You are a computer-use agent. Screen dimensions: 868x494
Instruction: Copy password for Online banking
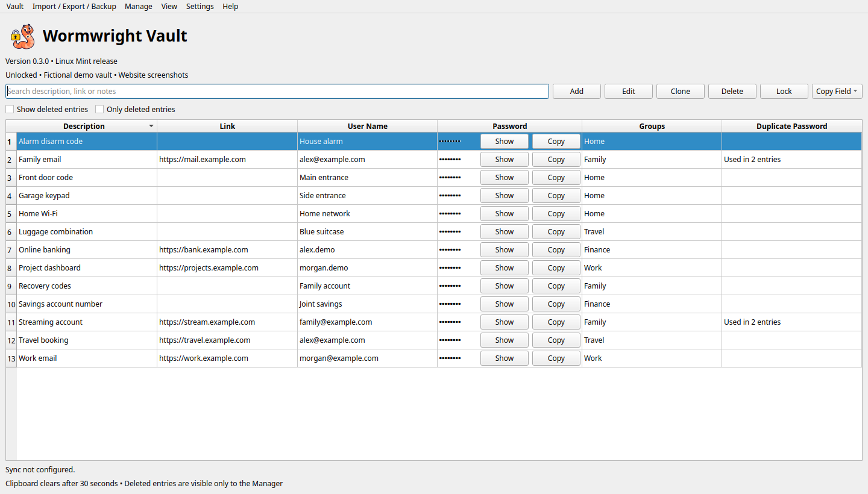pos(556,249)
